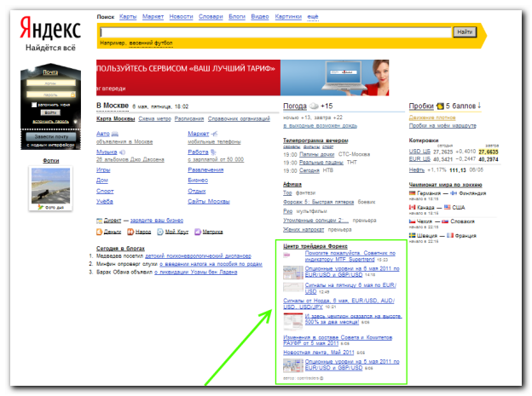Open the Сайты Москвы link
532x396 pixels.
tap(209, 201)
